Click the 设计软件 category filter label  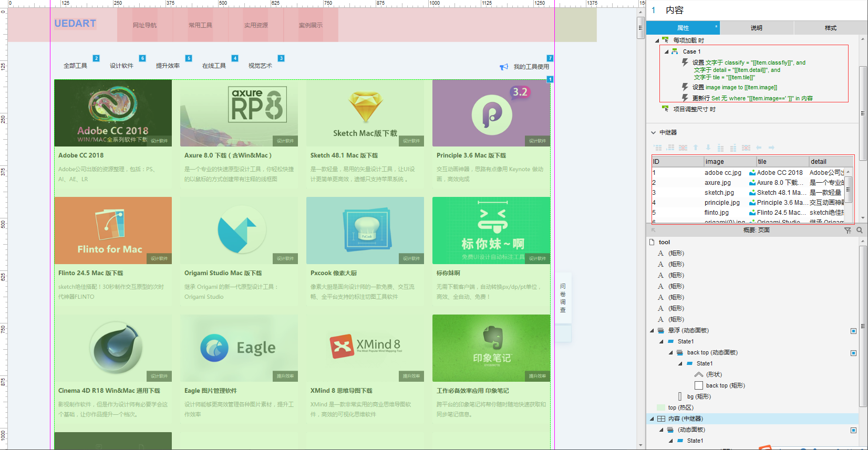[121, 66]
